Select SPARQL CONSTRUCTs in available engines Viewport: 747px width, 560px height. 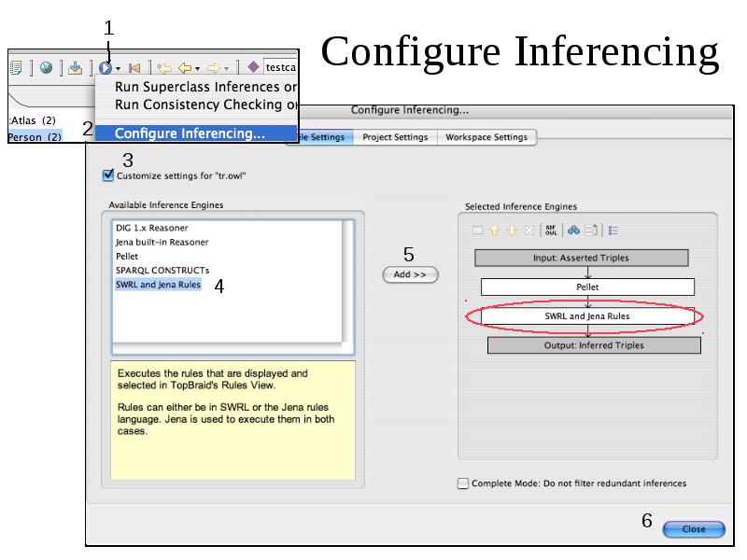(x=162, y=271)
